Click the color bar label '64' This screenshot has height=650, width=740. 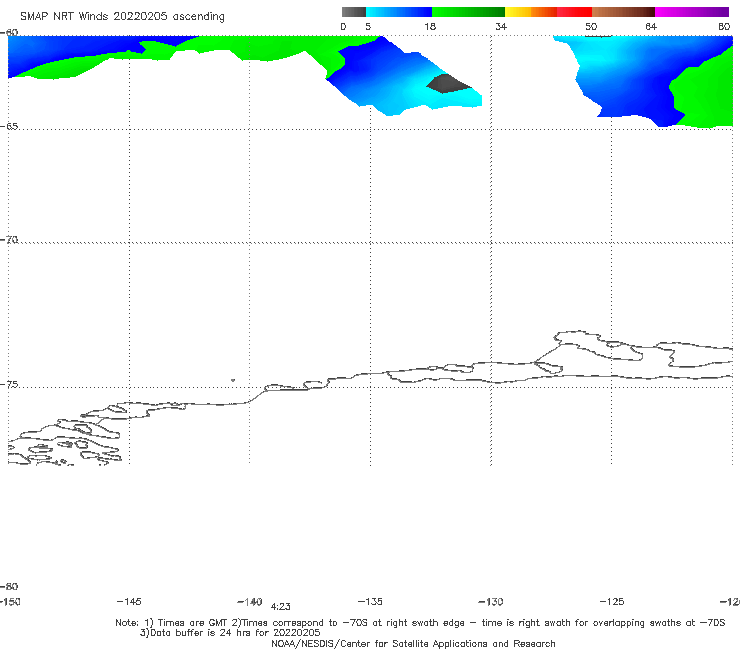tap(651, 26)
